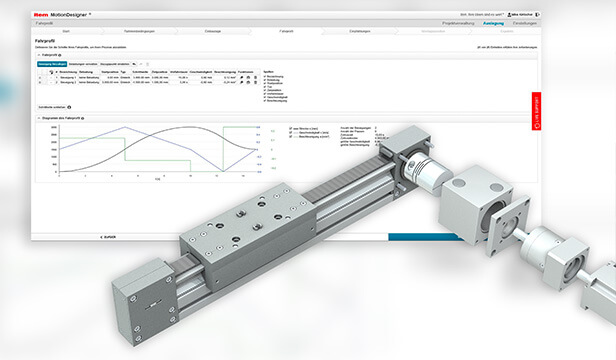Collapse the Diagramm des Fahrprofil section
The image size is (616, 360).
click(x=39, y=118)
